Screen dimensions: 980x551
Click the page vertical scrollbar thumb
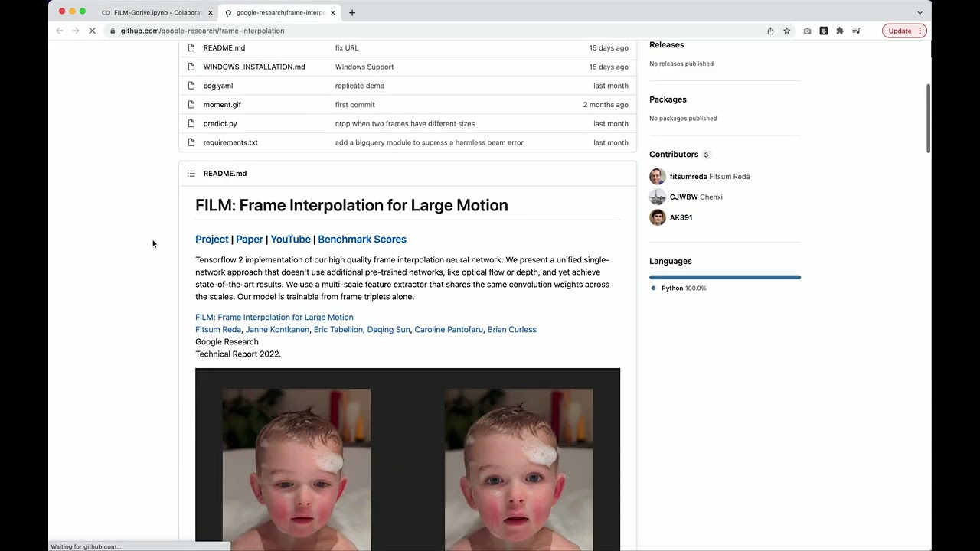tap(929, 119)
